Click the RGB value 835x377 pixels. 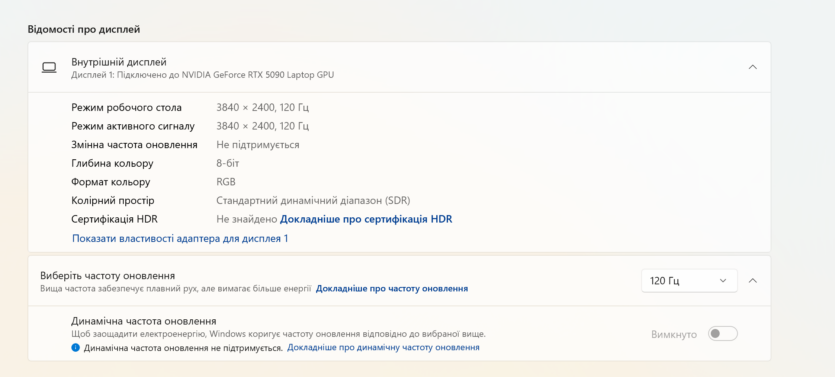tap(226, 182)
